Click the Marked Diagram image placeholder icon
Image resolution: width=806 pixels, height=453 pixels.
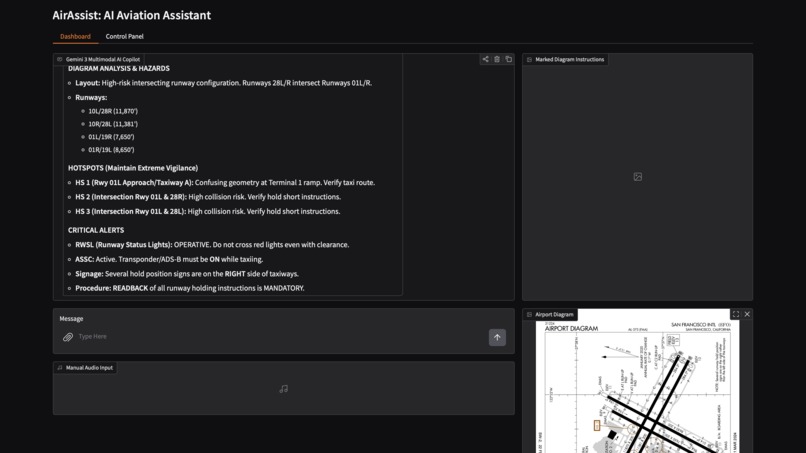click(637, 177)
